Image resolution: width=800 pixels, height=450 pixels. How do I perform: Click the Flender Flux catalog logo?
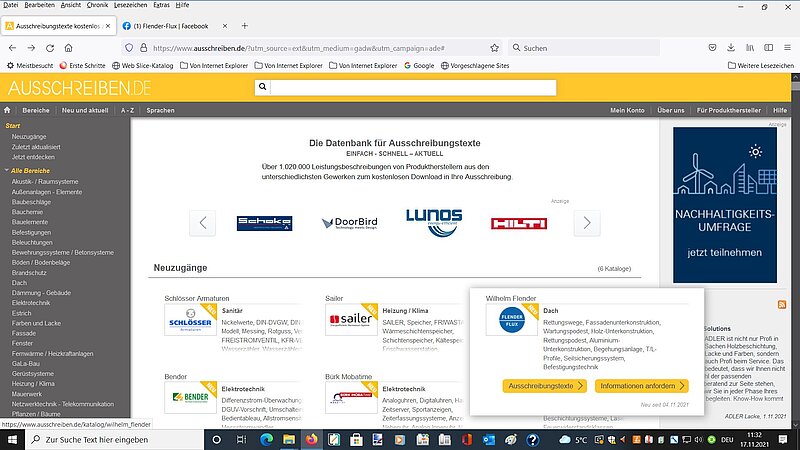pos(512,320)
